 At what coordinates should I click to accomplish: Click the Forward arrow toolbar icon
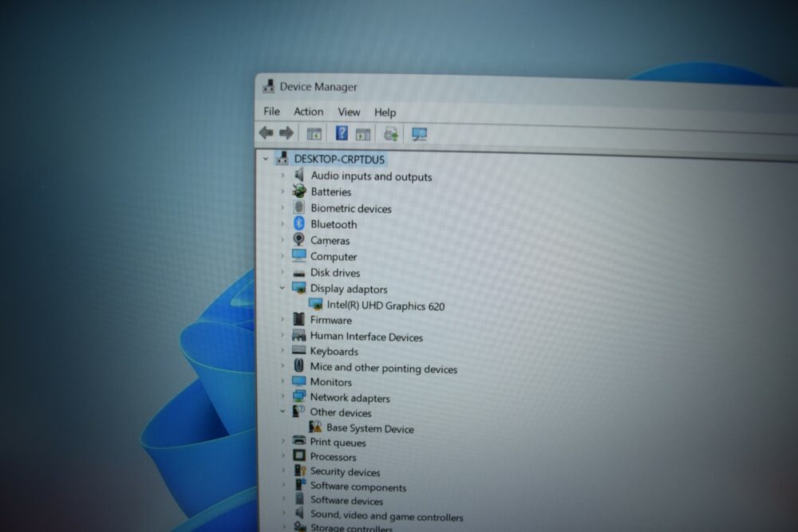[x=286, y=133]
